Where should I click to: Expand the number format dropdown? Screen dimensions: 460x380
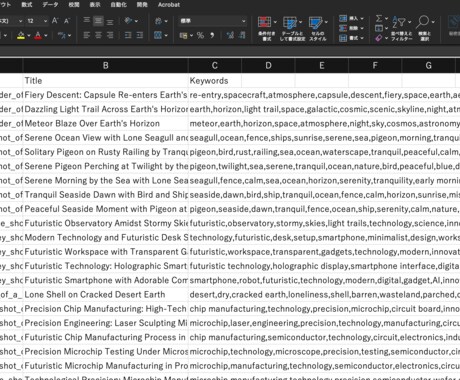pos(244,21)
